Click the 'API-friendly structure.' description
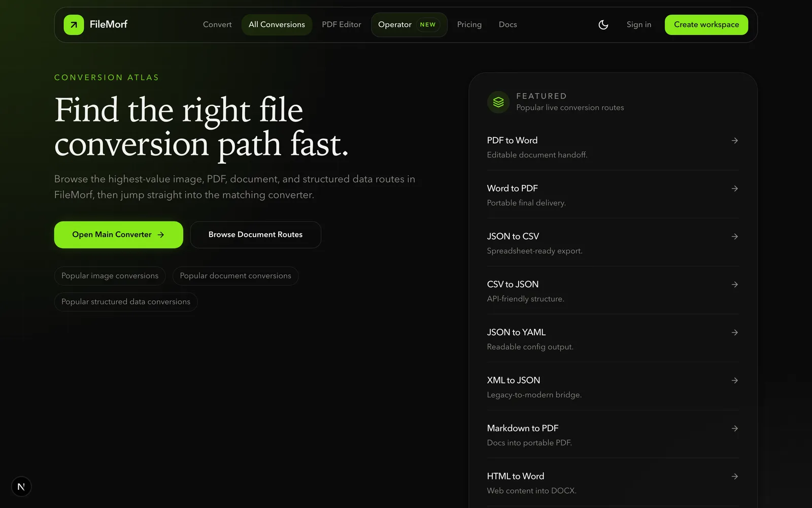The height and width of the screenshot is (508, 812). (525, 299)
